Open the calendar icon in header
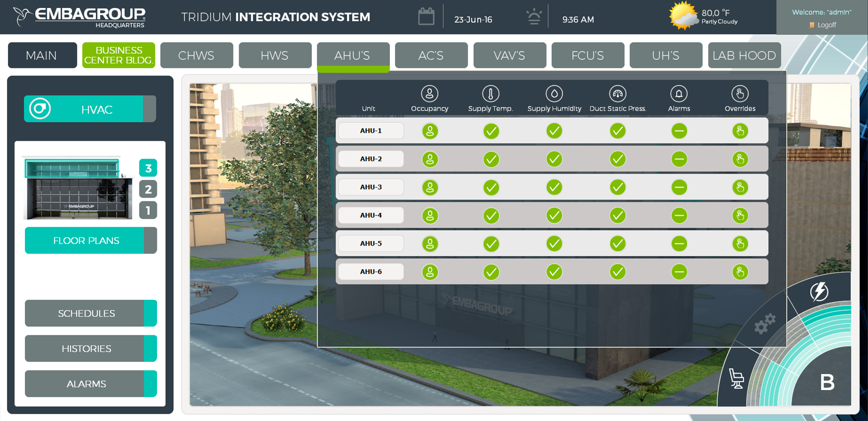Image resolution: width=868 pixels, height=421 pixels. (x=426, y=16)
